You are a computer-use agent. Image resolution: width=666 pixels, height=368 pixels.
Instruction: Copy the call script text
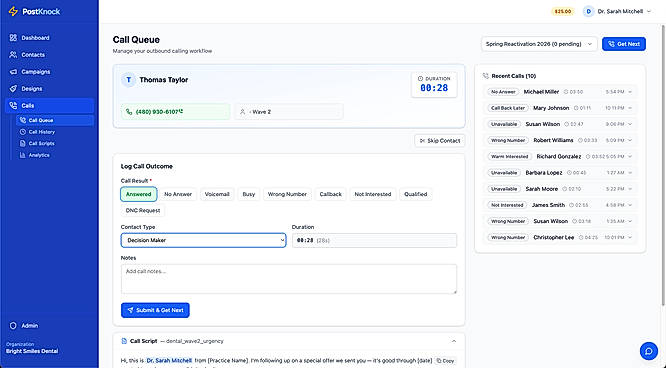445,361
